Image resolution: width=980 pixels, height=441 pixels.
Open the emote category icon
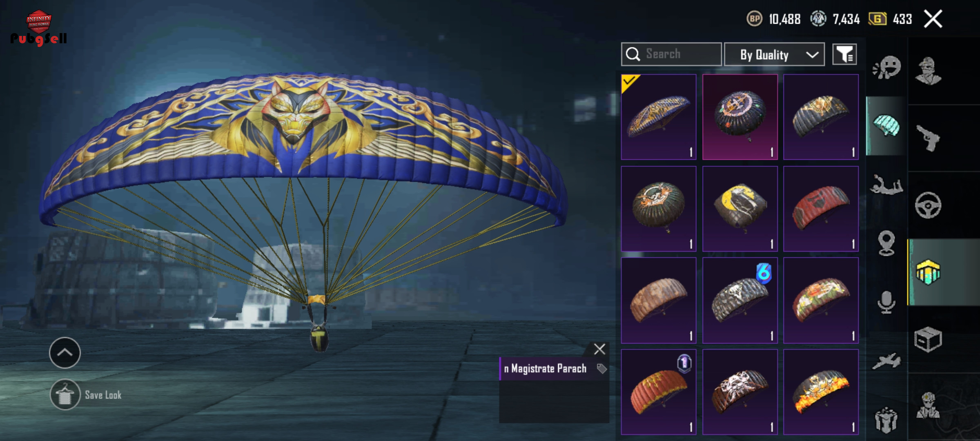(886, 67)
